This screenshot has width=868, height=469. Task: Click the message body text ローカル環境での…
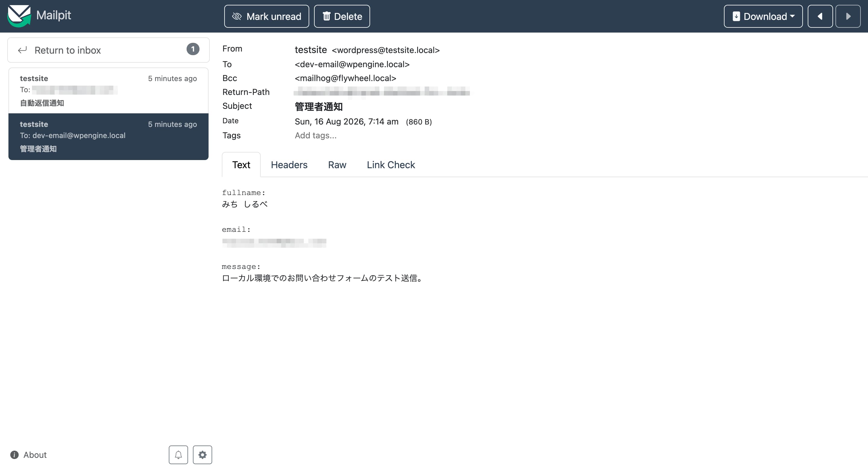[x=323, y=278]
